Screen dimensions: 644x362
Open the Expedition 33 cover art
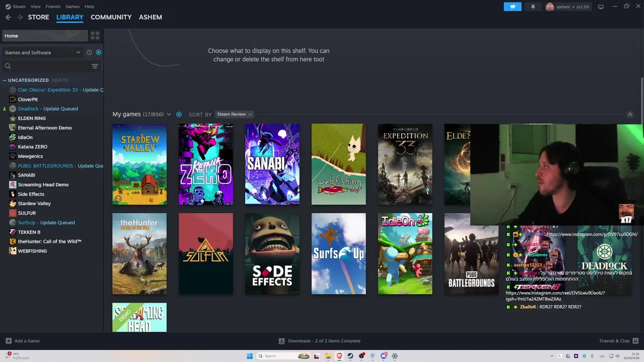[405, 164]
